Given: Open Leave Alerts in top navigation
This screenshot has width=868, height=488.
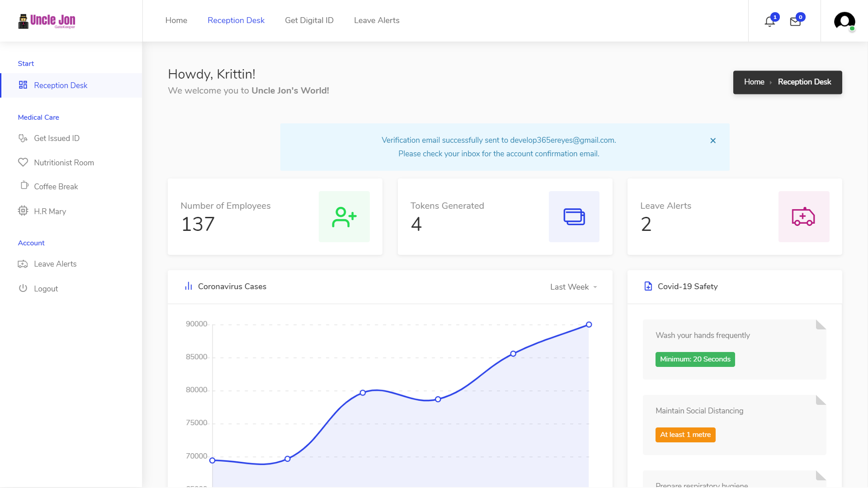Looking at the screenshot, I should click(x=377, y=20).
